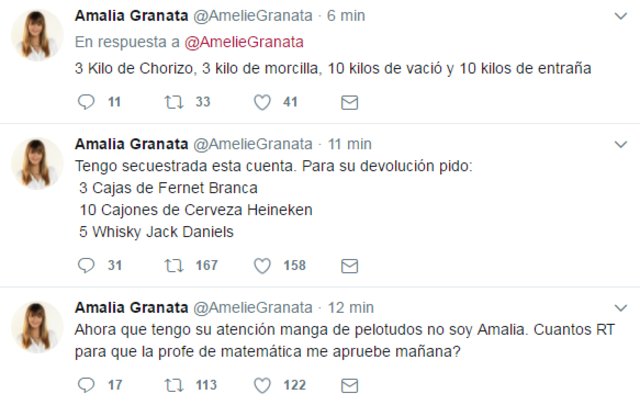
Task: Message the 'no soy Amalia' tweet
Action: click(349, 384)
